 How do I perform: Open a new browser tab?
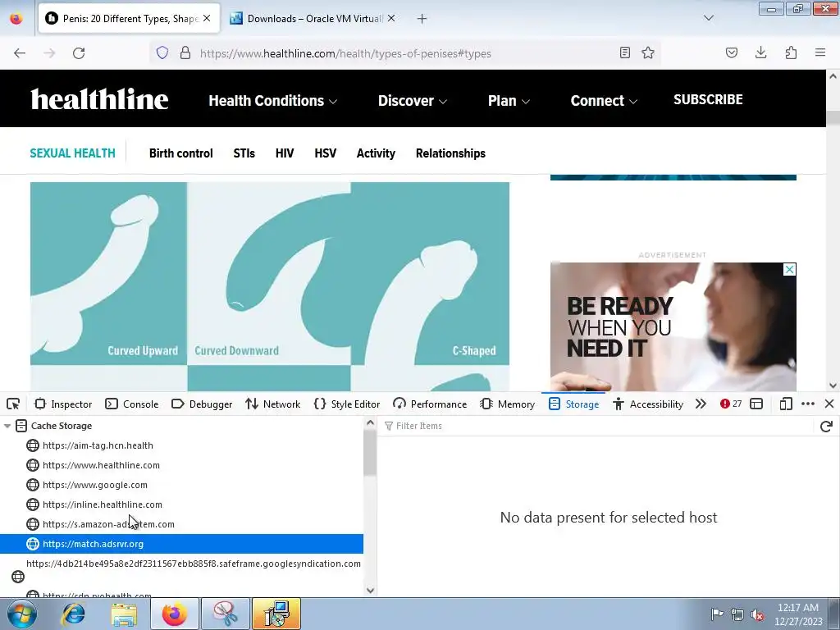click(x=422, y=19)
